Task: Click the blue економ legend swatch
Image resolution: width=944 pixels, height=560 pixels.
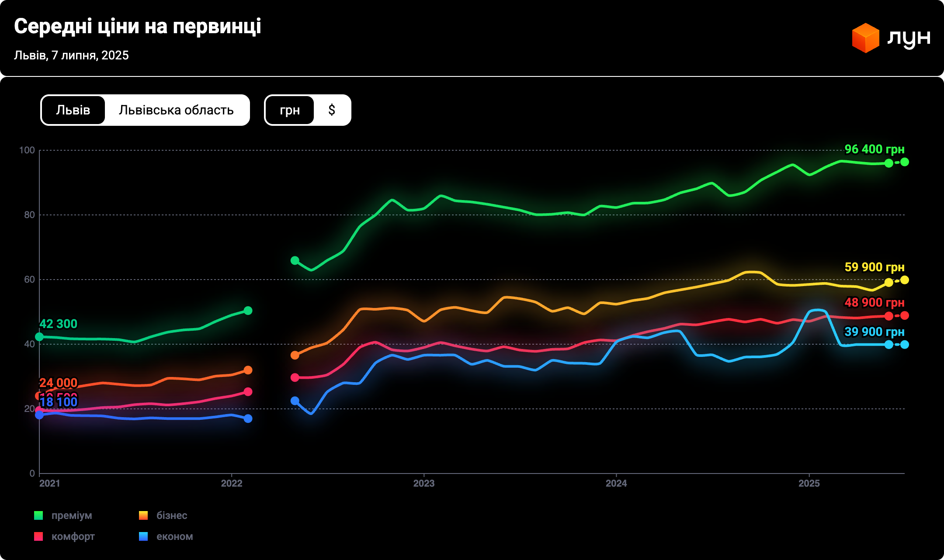Action: pyautogui.click(x=143, y=536)
